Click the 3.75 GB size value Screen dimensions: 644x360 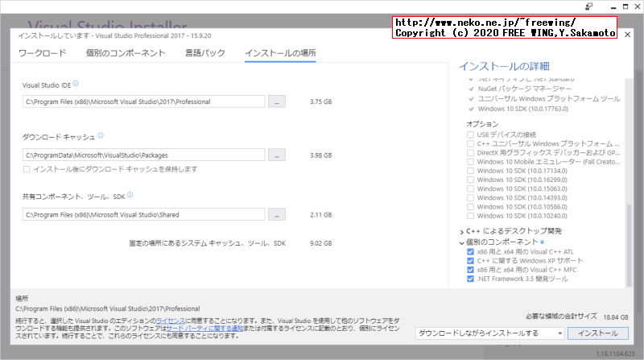click(320, 101)
